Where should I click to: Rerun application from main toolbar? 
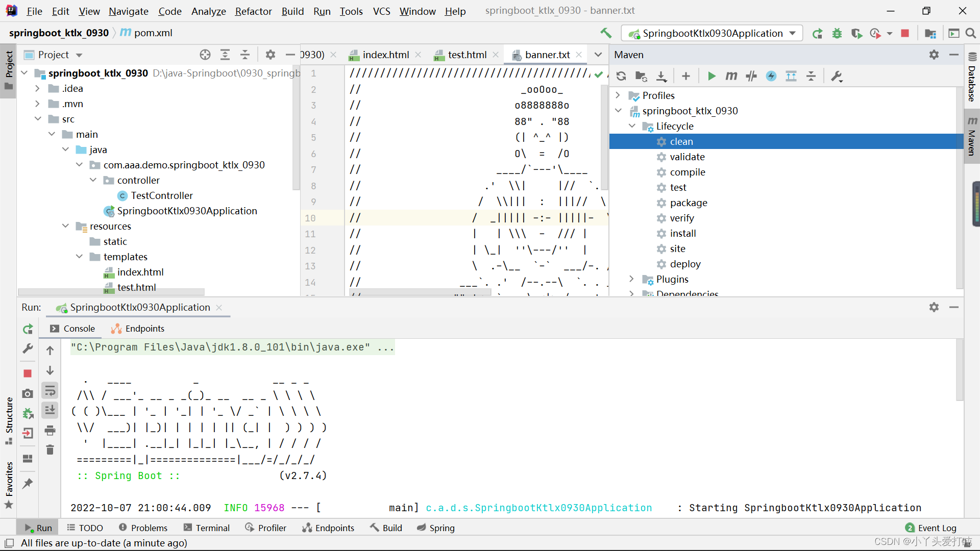click(817, 33)
